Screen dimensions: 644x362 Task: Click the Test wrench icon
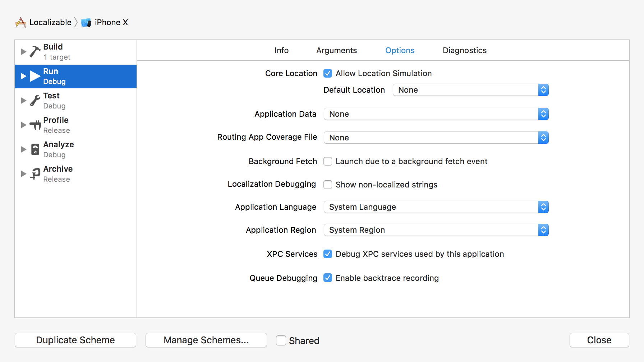click(35, 101)
